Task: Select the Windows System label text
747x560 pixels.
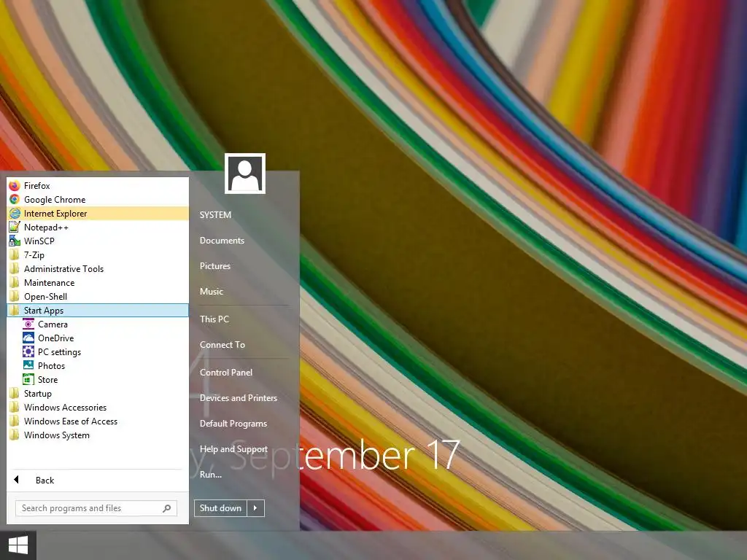Action: [x=57, y=435]
